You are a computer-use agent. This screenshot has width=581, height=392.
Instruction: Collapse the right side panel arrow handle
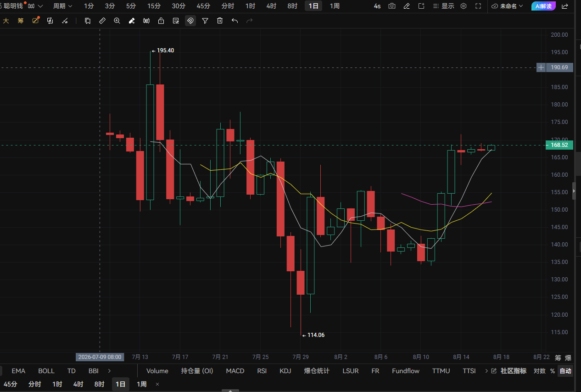[574, 190]
